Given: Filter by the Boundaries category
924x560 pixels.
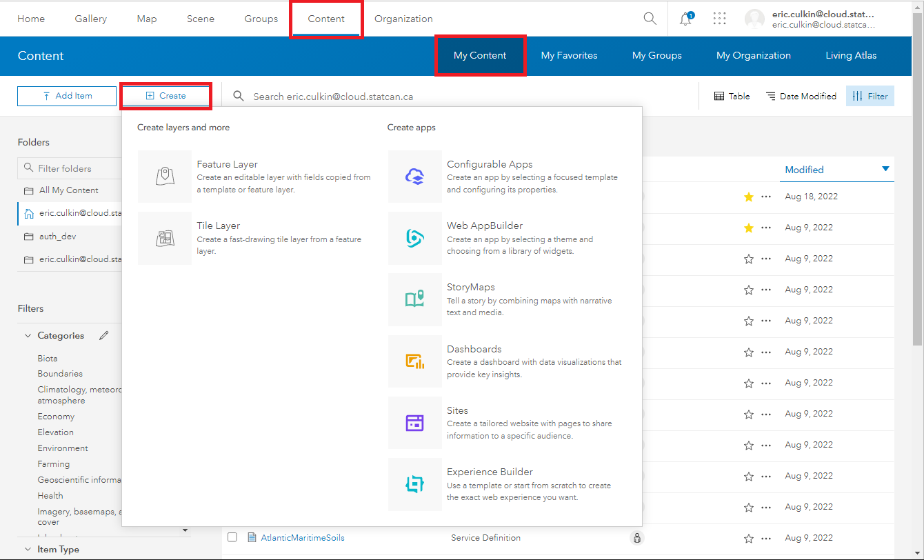Looking at the screenshot, I should pos(60,374).
